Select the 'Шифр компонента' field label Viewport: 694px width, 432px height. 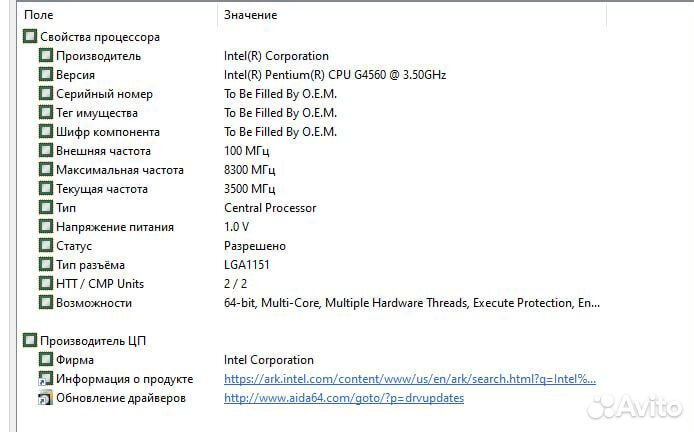[x=108, y=132]
